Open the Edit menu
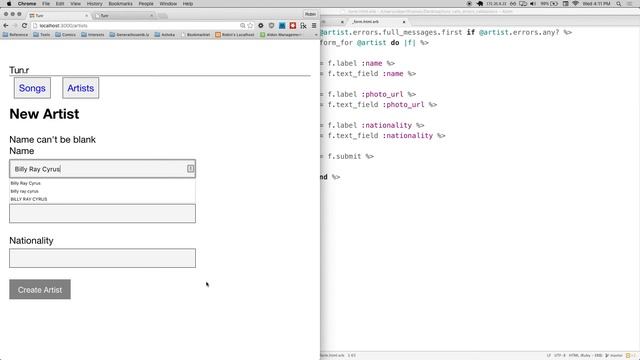Viewport: 640px width, 360px height. coord(60,4)
